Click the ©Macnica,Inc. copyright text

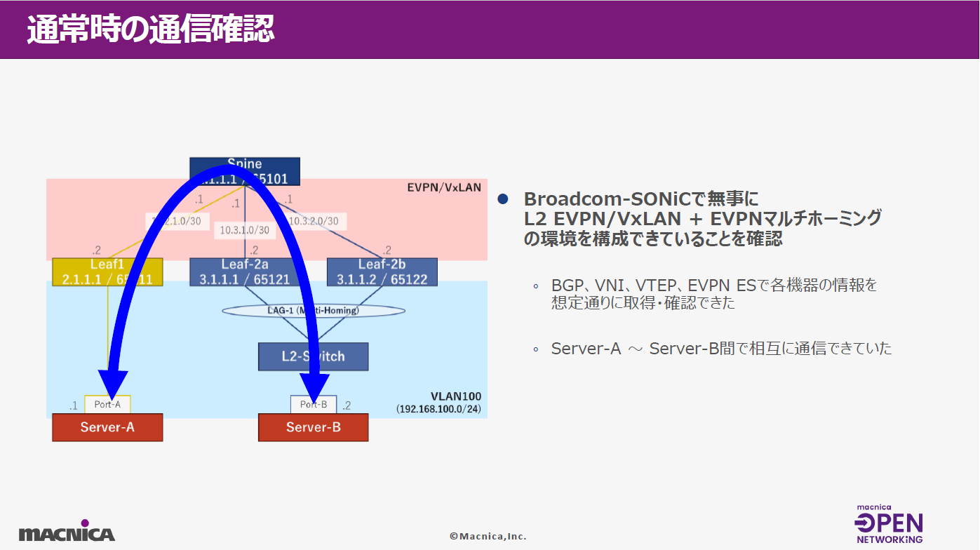[x=488, y=536]
